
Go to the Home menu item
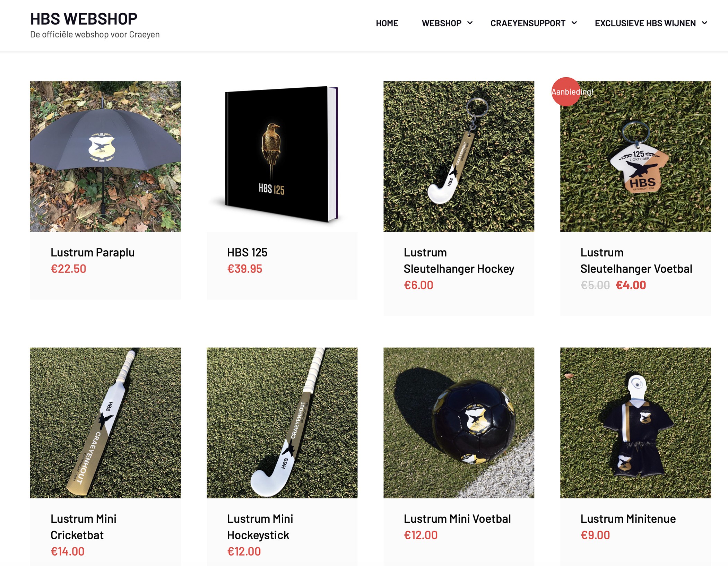point(387,23)
